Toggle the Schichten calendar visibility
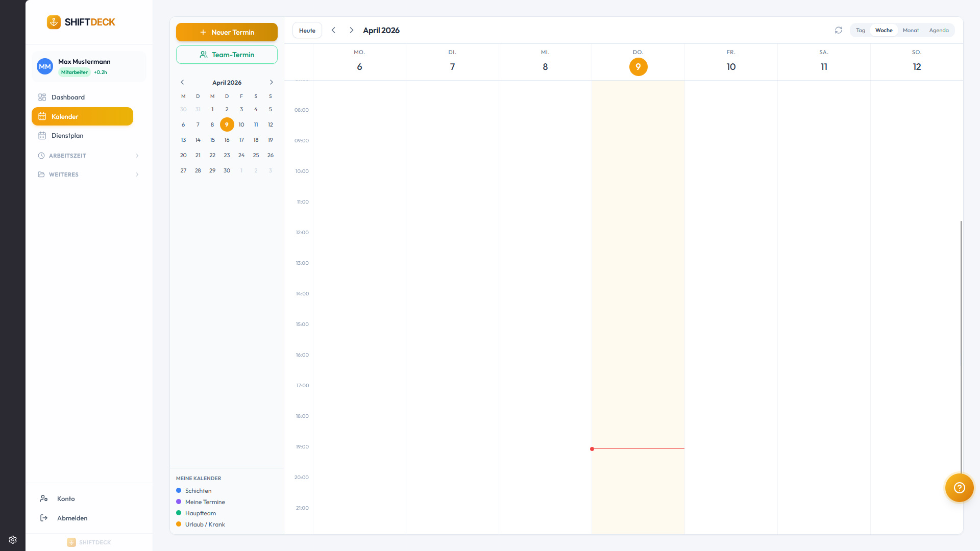 coord(179,491)
